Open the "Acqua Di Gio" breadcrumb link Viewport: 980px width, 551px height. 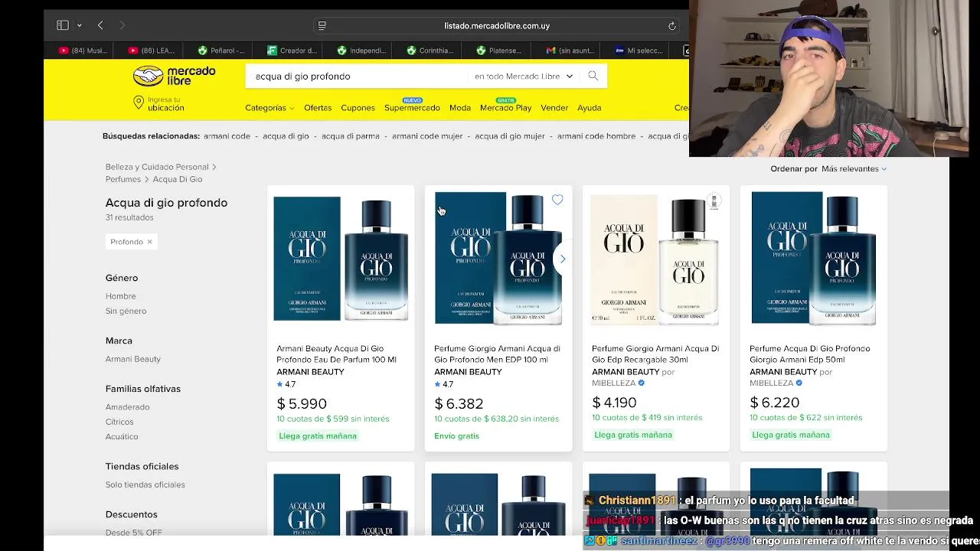tap(178, 179)
